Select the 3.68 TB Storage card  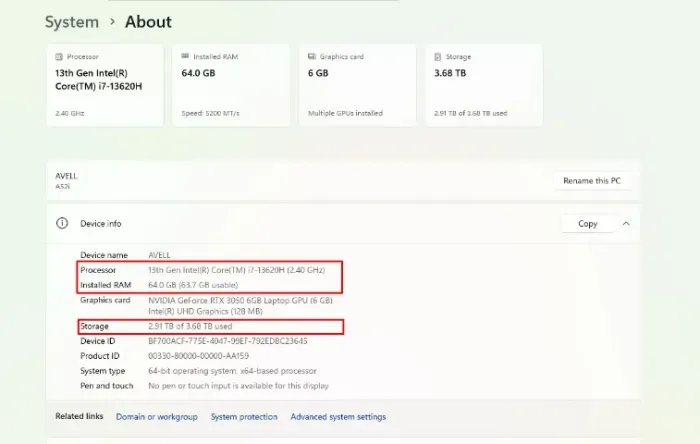[484, 85]
